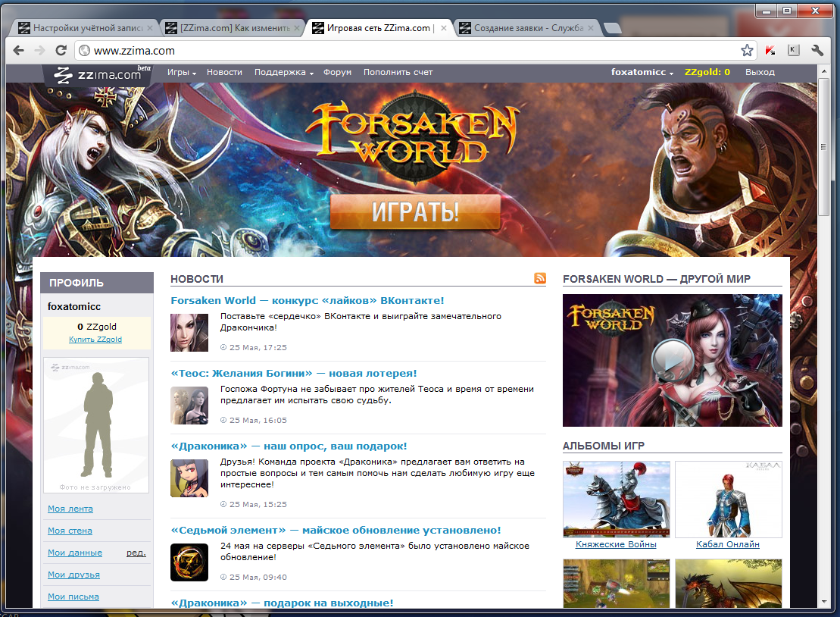This screenshot has height=617, width=840.
Task: Close the 'Игровая сеть ZZima.com' tab
Action: click(x=444, y=28)
